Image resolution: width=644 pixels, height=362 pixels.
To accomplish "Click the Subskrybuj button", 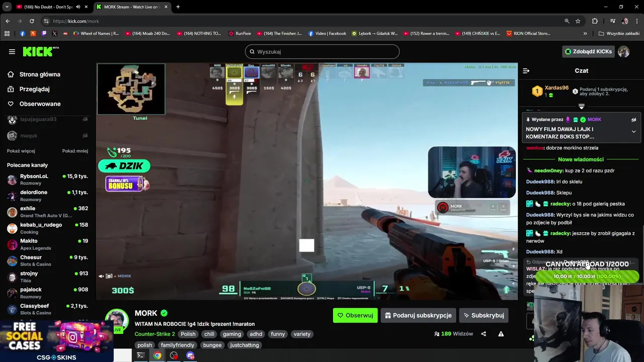I will tap(484, 315).
